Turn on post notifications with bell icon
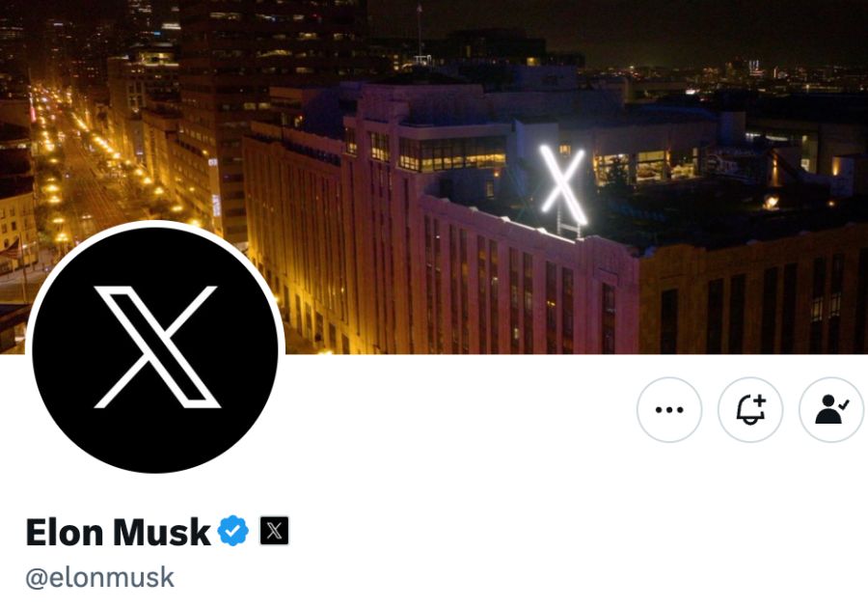This screenshot has width=868, height=608. tap(750, 410)
